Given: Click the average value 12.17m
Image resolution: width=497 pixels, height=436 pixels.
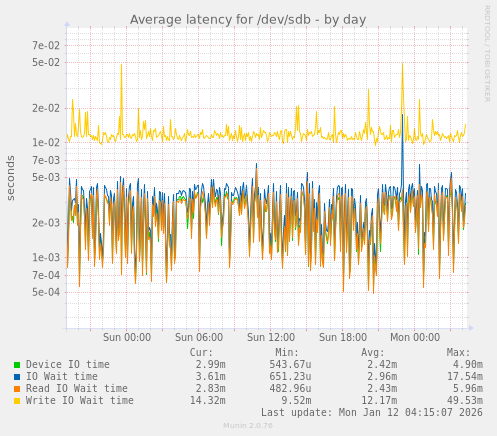Looking at the screenshot, I should [x=379, y=400].
